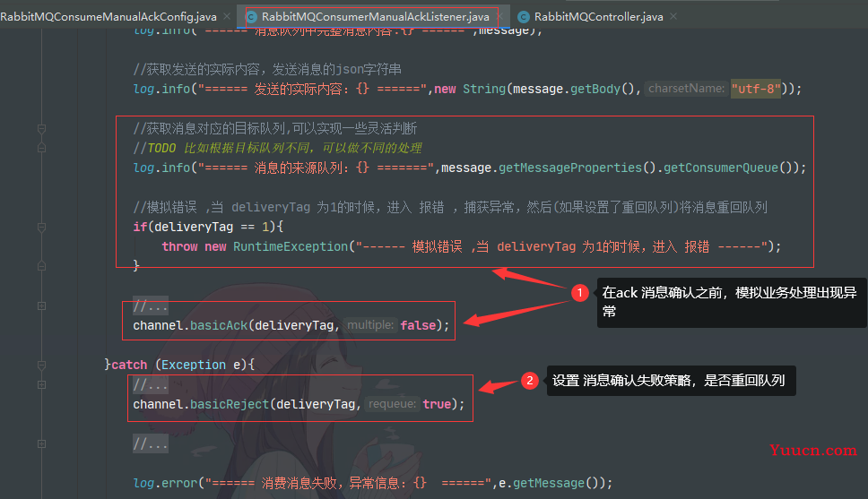Expand folded region above channel.basicAck line
Image resolution: width=868 pixels, height=499 pixels.
coord(41,305)
